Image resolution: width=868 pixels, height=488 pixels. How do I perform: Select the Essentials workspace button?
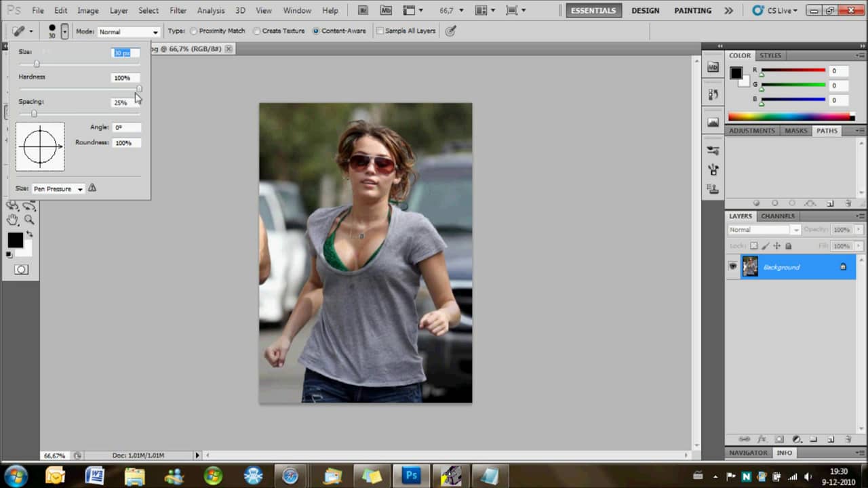click(593, 11)
